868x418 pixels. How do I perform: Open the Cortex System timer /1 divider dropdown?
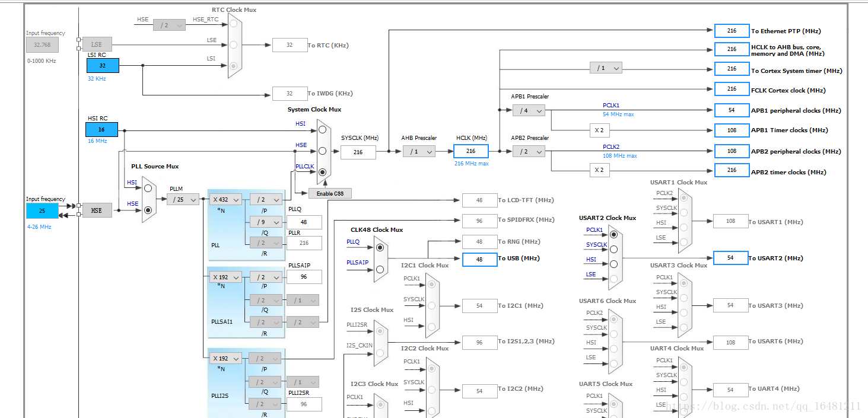point(606,68)
